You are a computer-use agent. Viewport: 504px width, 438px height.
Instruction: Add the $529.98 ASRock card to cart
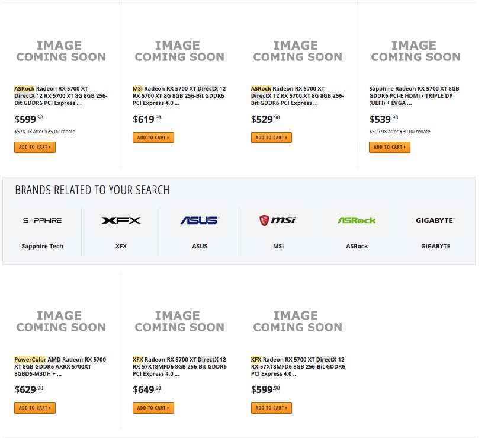click(271, 138)
